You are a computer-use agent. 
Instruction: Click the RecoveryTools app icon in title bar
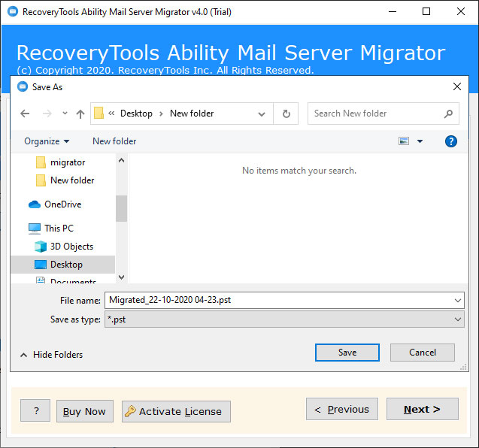pyautogui.click(x=13, y=11)
